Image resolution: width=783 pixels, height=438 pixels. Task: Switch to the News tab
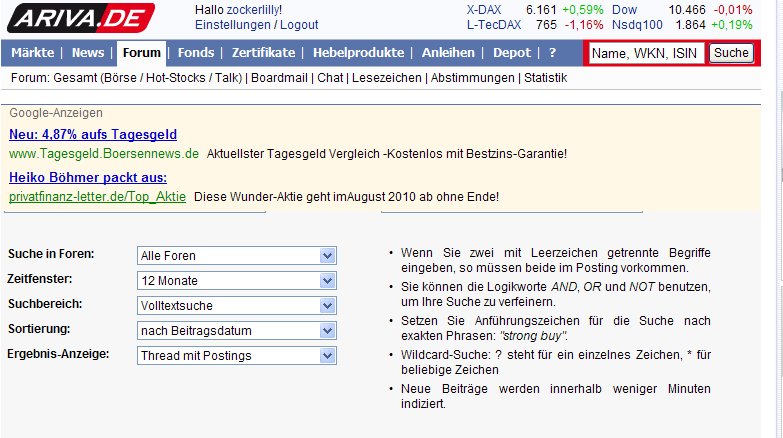point(88,53)
